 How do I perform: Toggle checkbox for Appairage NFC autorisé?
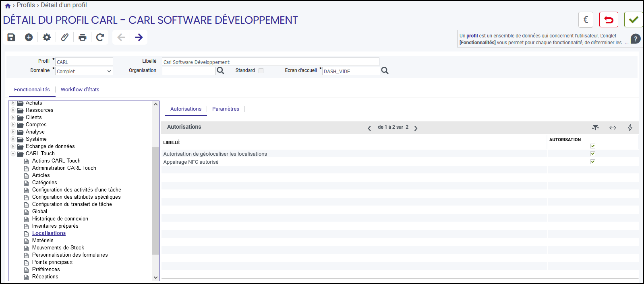tap(593, 162)
